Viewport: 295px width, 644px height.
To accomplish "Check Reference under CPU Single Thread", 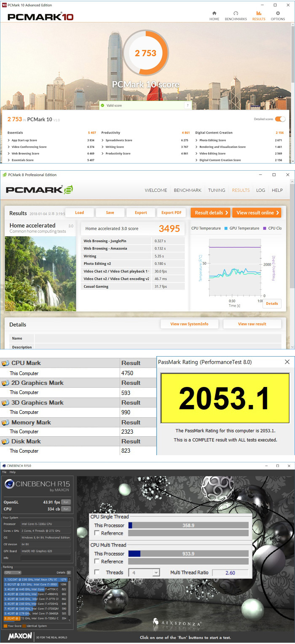I will 97,533.
